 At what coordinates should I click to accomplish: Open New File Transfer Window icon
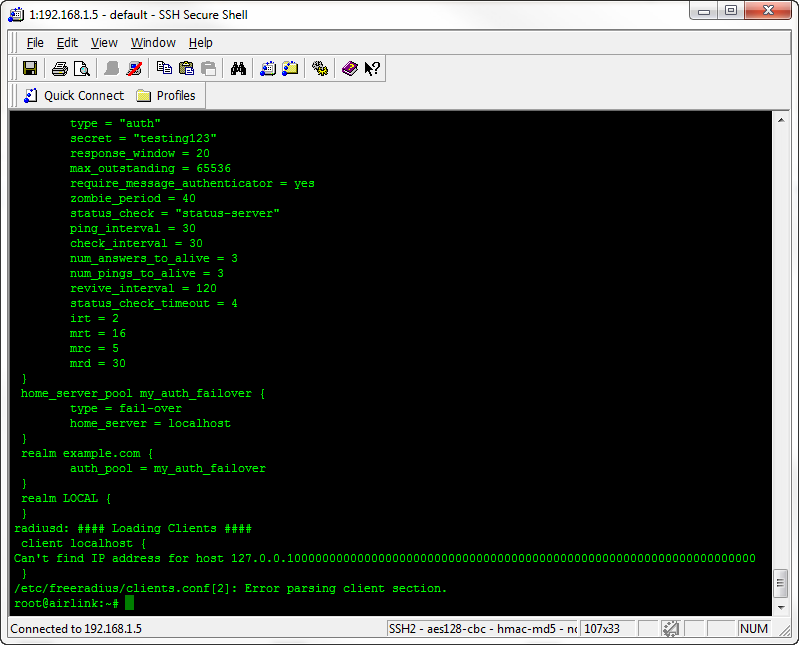[x=290, y=68]
